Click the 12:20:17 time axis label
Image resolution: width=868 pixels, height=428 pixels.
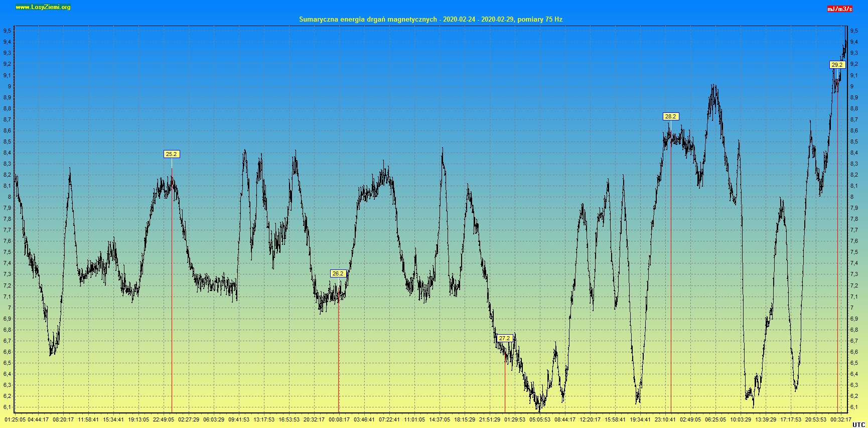pyautogui.click(x=590, y=419)
